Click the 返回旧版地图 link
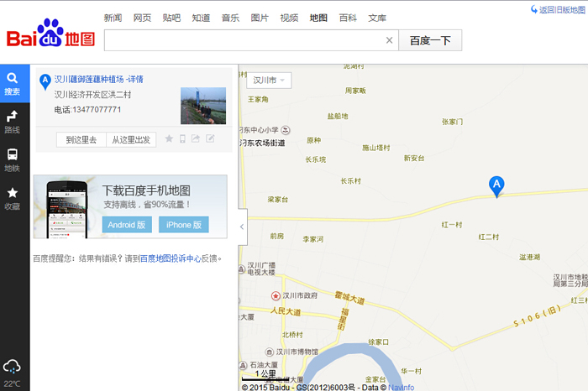The image size is (588, 391). 558,10
